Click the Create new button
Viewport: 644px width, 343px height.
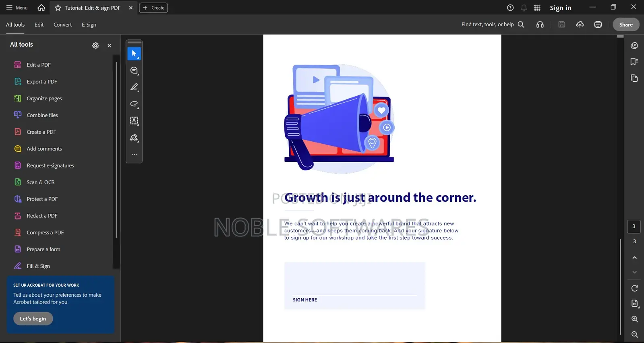click(153, 8)
